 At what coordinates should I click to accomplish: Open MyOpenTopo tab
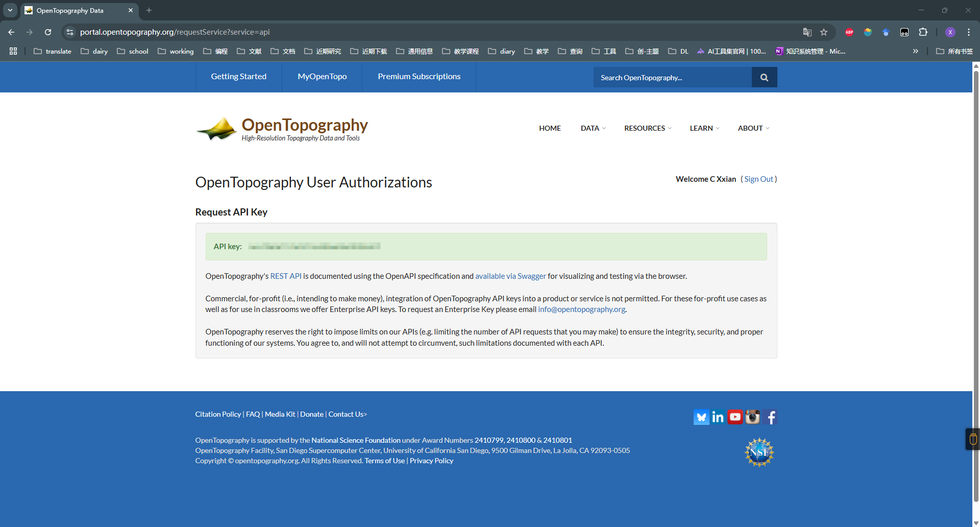[x=322, y=77]
